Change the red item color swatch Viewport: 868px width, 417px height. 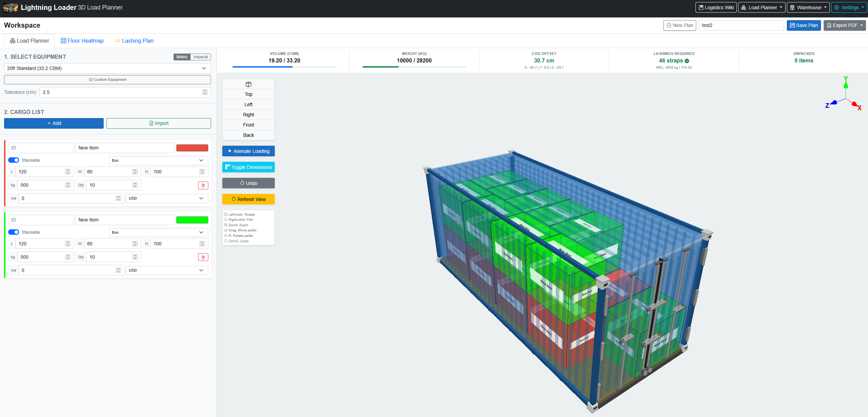point(192,147)
